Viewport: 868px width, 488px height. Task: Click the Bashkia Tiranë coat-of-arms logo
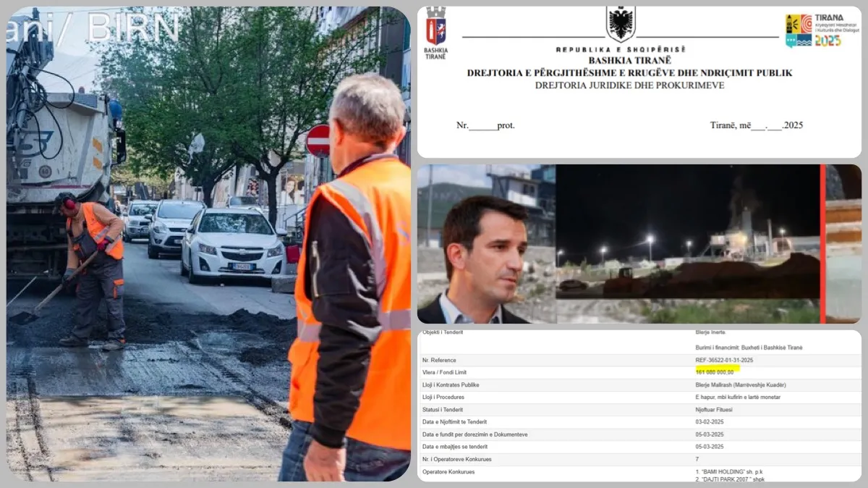point(435,33)
